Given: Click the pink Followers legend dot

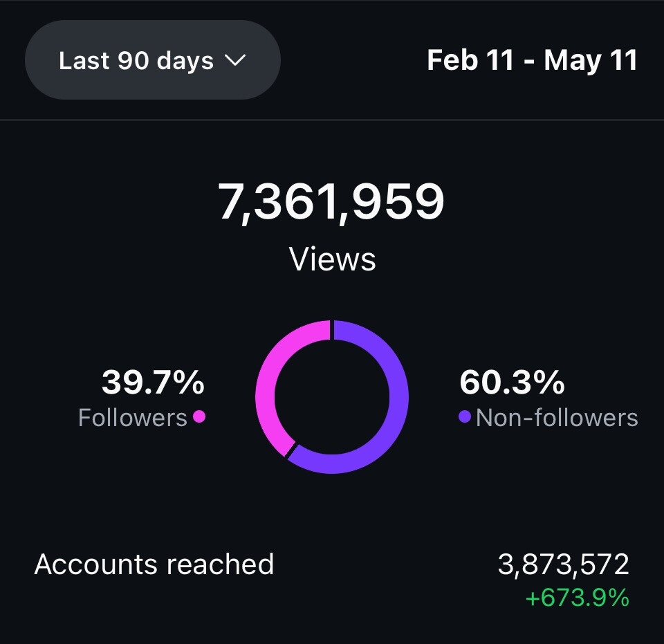Looking at the screenshot, I should click(199, 416).
